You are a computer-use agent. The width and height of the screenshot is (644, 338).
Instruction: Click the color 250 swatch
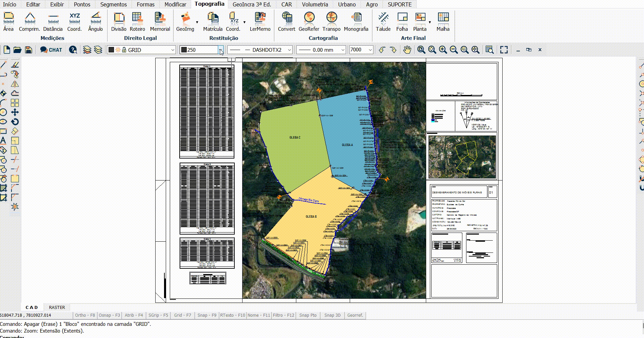184,50
